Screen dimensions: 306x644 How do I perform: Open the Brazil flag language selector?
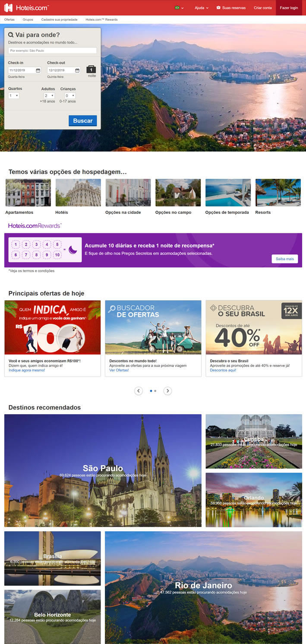point(179,8)
